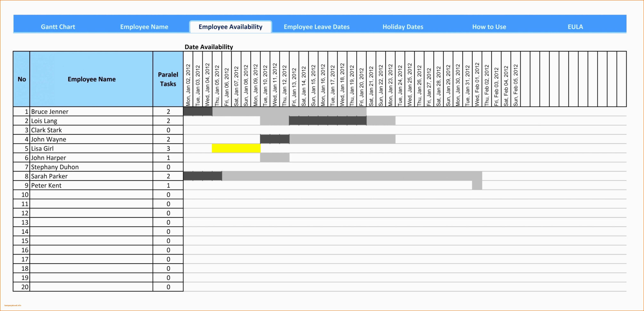Screen dimensions: 644x311
Task: Open the EULA tab
Action: [575, 27]
